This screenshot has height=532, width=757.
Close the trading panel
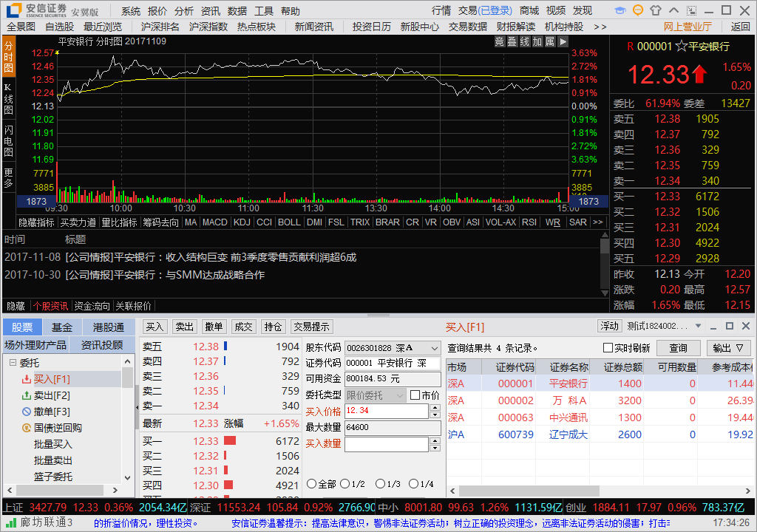click(x=746, y=327)
